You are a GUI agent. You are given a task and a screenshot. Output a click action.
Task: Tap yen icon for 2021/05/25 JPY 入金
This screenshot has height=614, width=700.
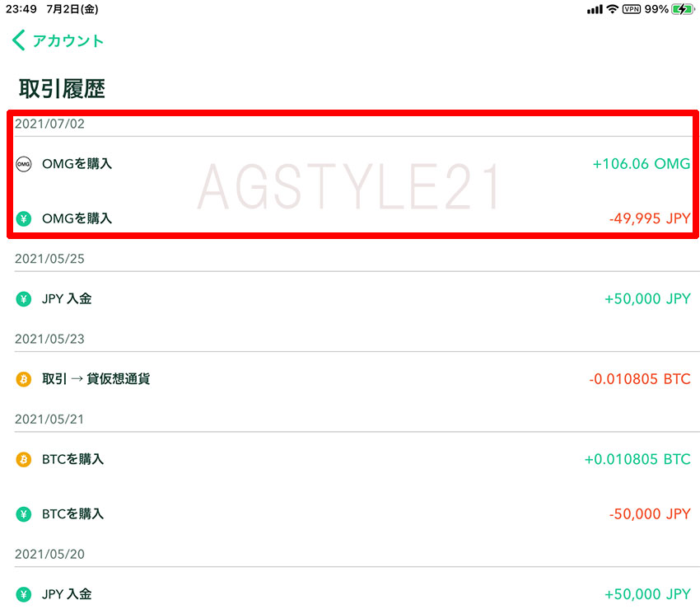(24, 299)
